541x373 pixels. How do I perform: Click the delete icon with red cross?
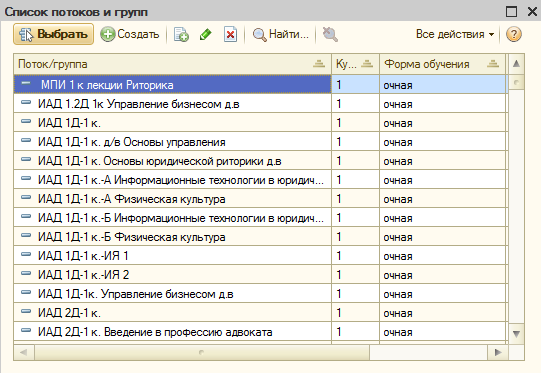point(230,35)
